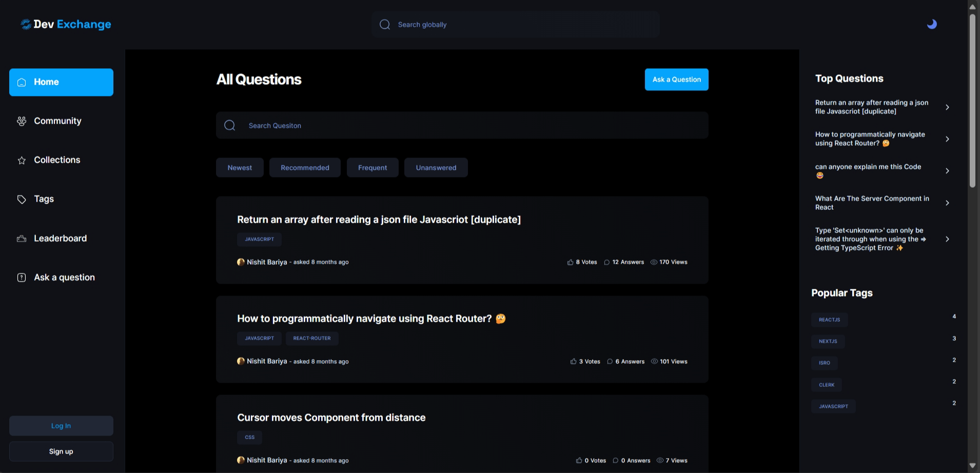The image size is (980, 473).
Task: Navigate to Tags in the sidebar
Action: pyautogui.click(x=61, y=199)
